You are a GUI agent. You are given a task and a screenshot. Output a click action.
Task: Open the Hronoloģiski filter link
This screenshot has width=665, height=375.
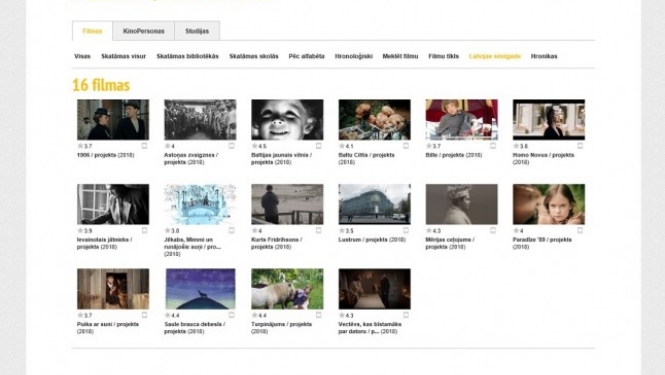coord(353,56)
